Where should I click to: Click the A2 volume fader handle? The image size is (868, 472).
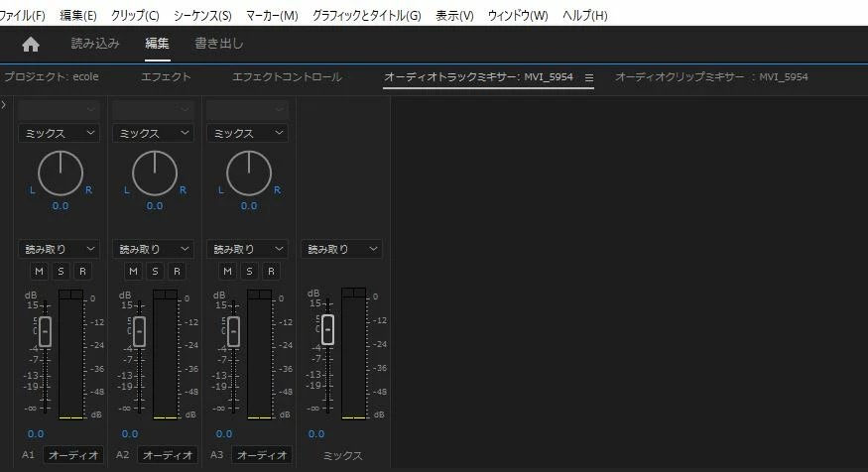(x=140, y=331)
